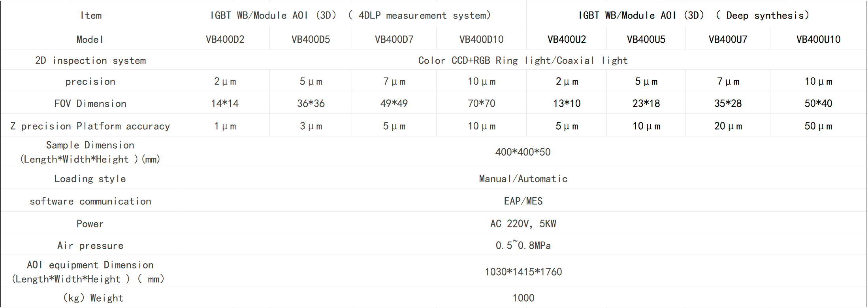The height and width of the screenshot is (308, 868).
Task: Select model VB400U5
Action: [646, 40]
